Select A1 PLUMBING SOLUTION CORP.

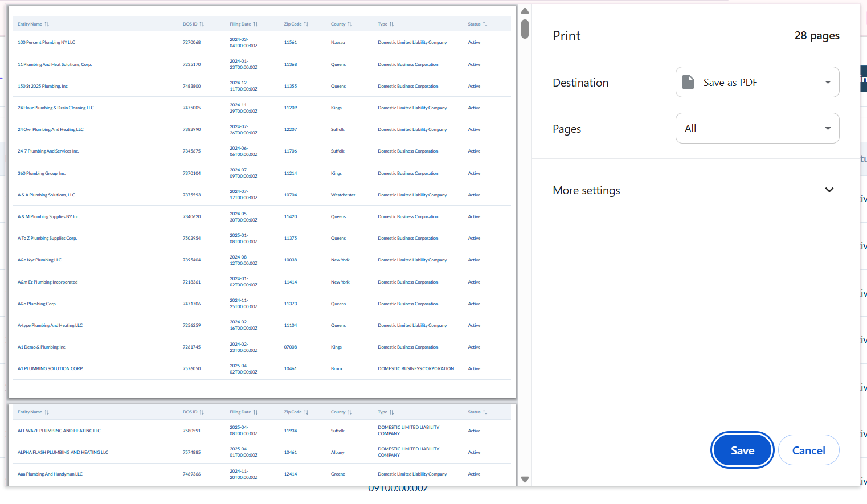[50, 368]
